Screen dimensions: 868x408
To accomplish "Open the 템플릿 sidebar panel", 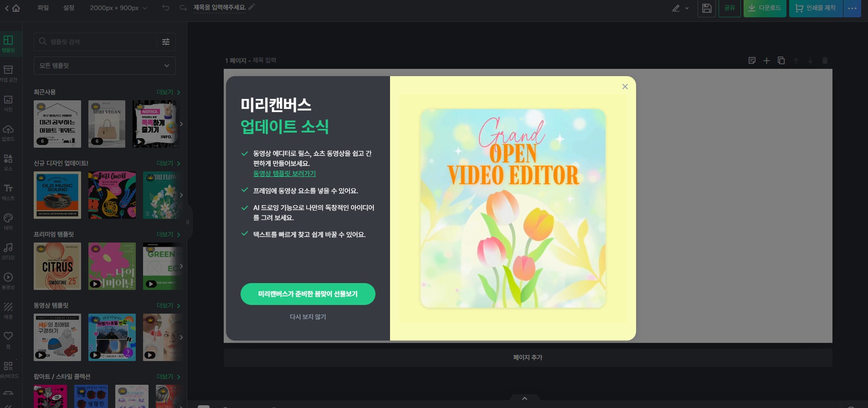I will [x=8, y=44].
